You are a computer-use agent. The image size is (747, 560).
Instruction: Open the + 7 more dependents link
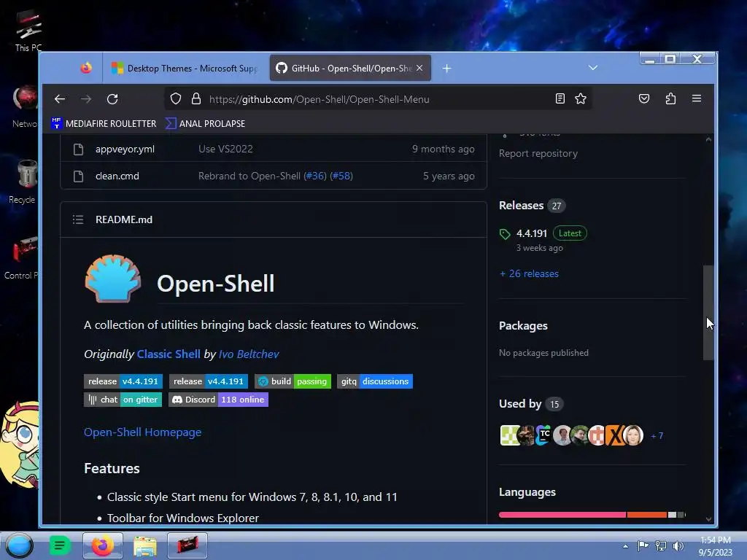coord(657,436)
